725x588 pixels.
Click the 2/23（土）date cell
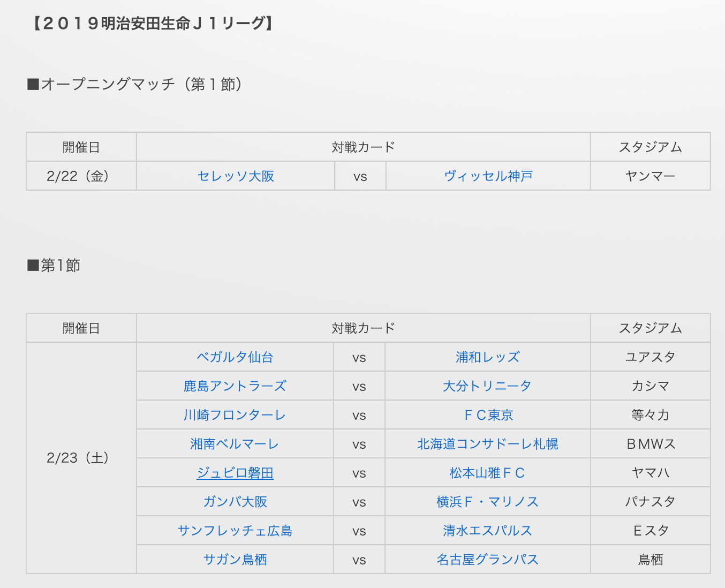tap(81, 458)
